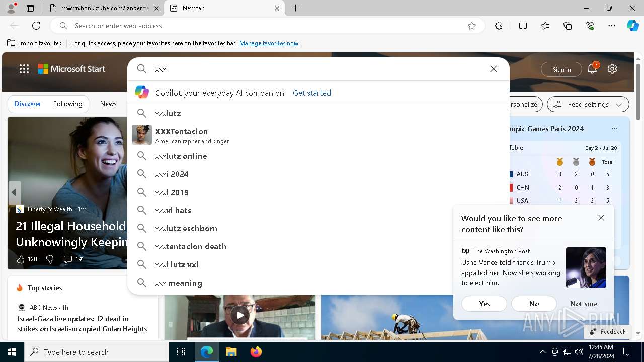Close the bonustube.com tab
The width and height of the screenshot is (644, 362).
click(x=156, y=8)
